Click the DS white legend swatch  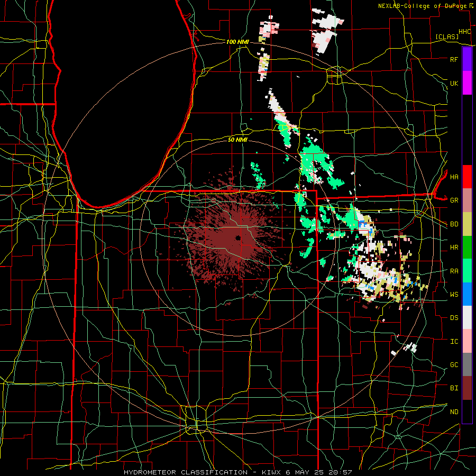tap(467, 317)
